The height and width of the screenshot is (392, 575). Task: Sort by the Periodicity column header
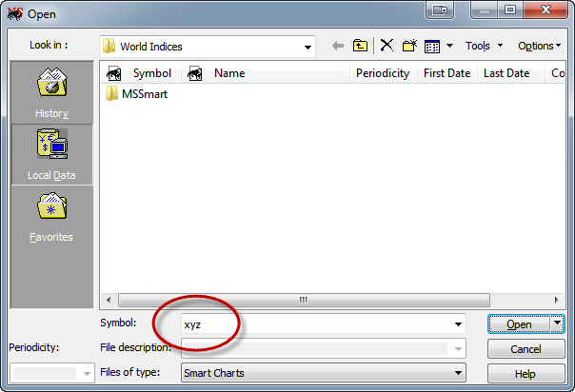click(382, 73)
